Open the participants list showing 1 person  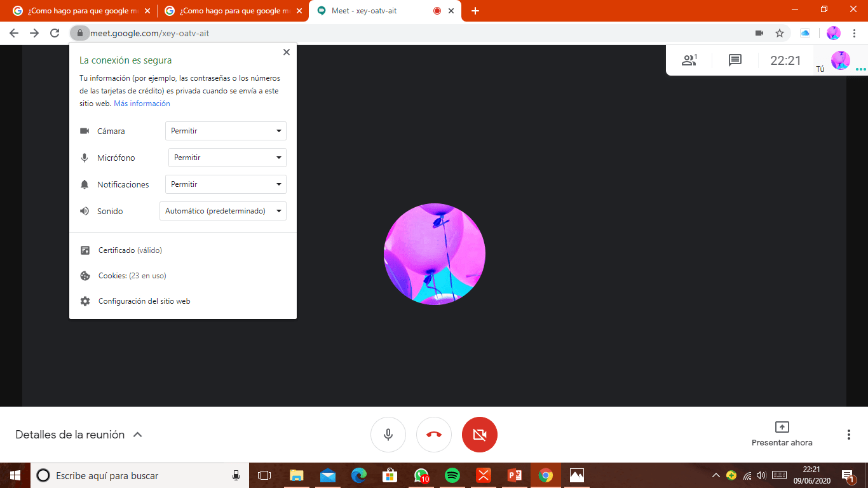689,60
